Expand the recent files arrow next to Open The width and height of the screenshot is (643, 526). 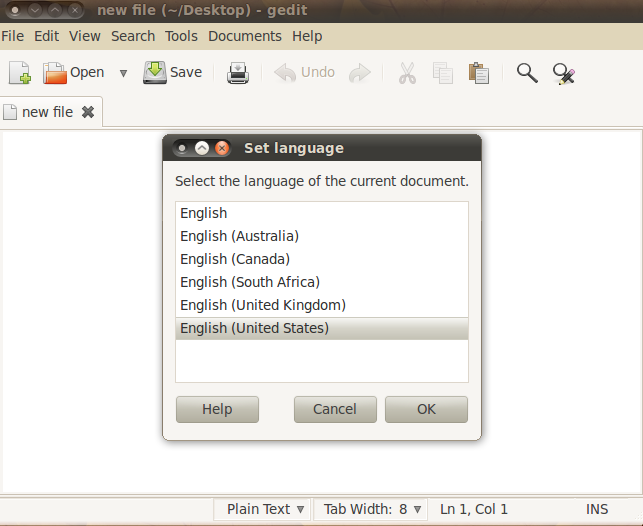123,73
